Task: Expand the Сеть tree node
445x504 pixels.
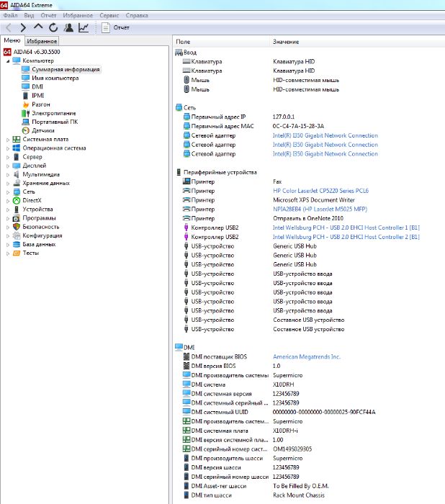Action: (x=8, y=192)
